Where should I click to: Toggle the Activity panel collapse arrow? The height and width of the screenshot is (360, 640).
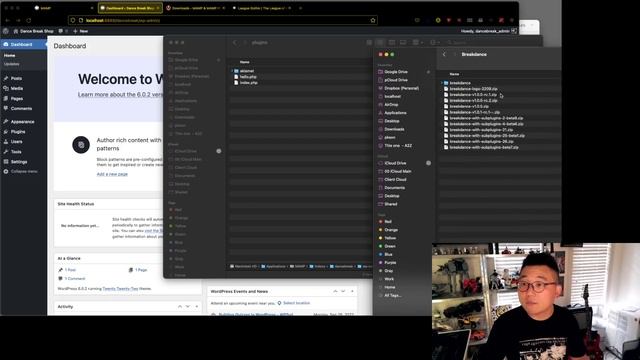point(197,307)
